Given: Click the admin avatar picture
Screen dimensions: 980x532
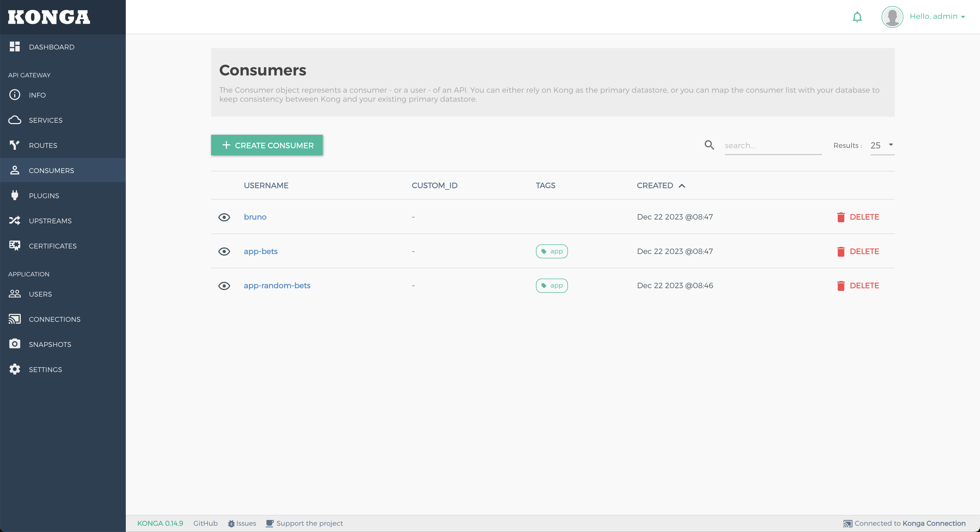Looking at the screenshot, I should (892, 17).
